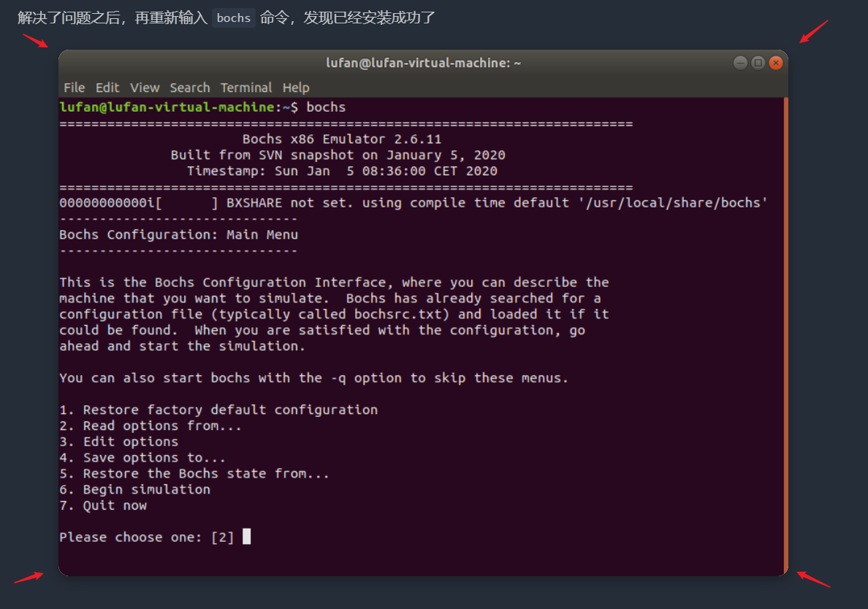Click the 'Save options to...' line
Screen dimensions: 868x609
click(142, 457)
